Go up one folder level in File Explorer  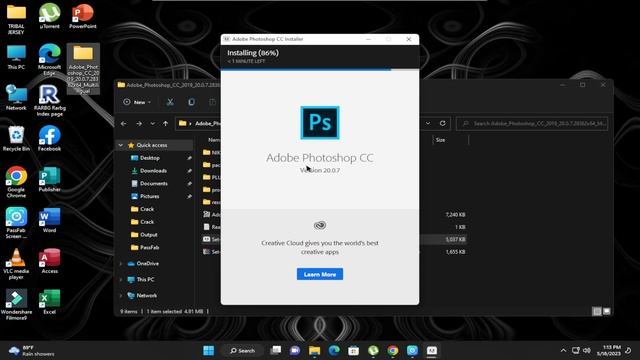pos(165,123)
